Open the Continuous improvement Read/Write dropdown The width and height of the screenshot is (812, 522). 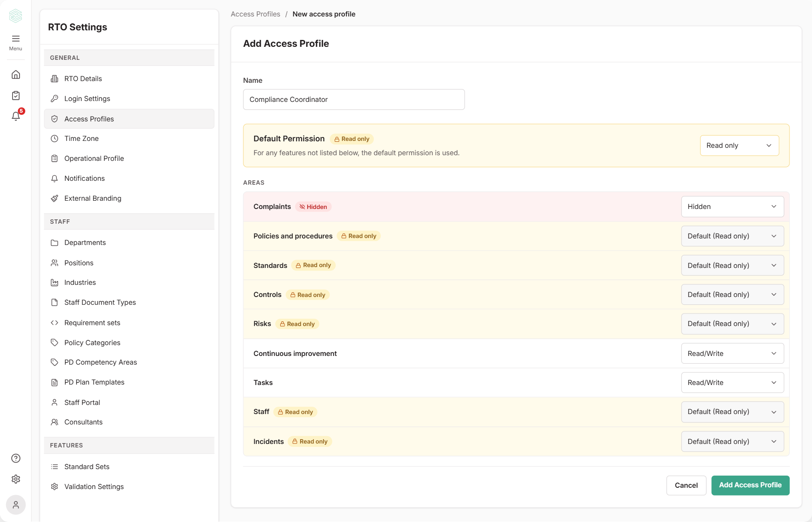click(732, 353)
